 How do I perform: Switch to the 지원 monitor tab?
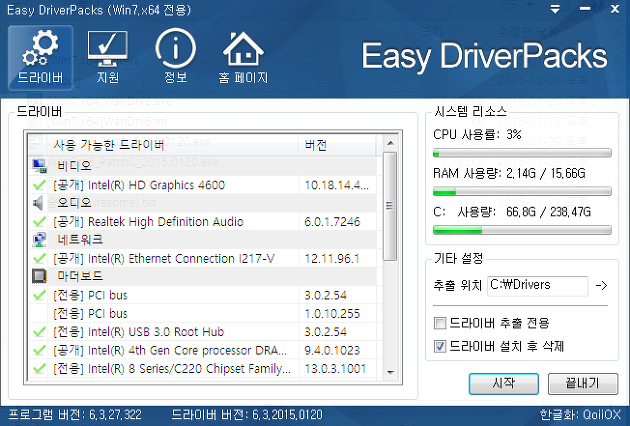pos(108,57)
